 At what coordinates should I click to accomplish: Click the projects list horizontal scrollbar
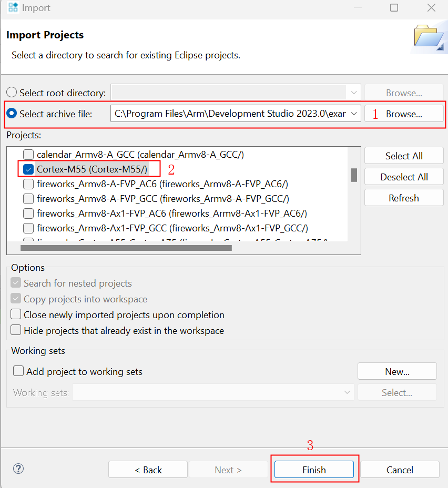[126, 248]
